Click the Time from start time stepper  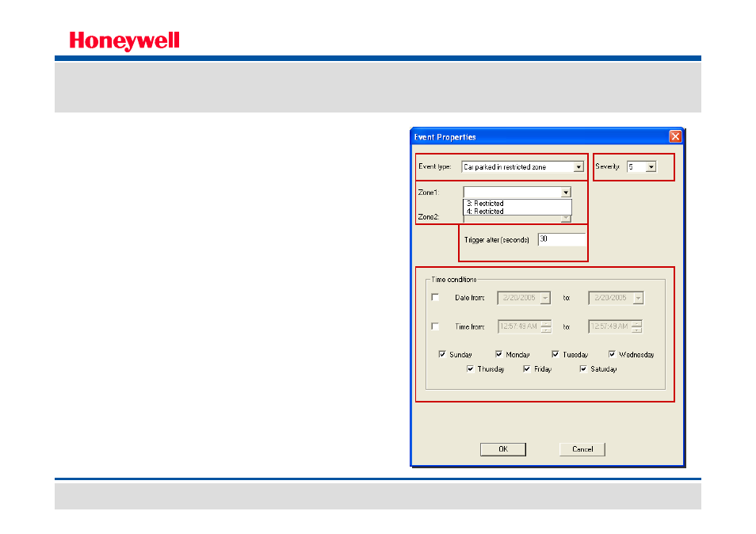(x=546, y=326)
